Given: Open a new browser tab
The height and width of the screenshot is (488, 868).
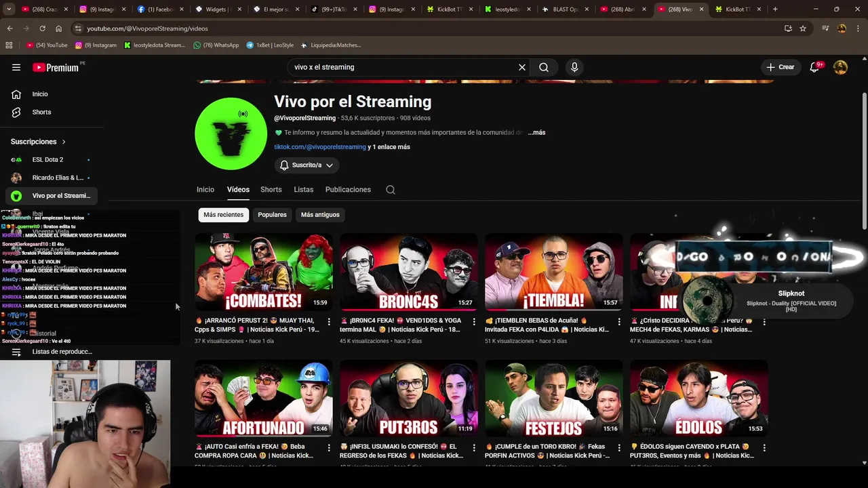Looking at the screenshot, I should (x=775, y=9).
